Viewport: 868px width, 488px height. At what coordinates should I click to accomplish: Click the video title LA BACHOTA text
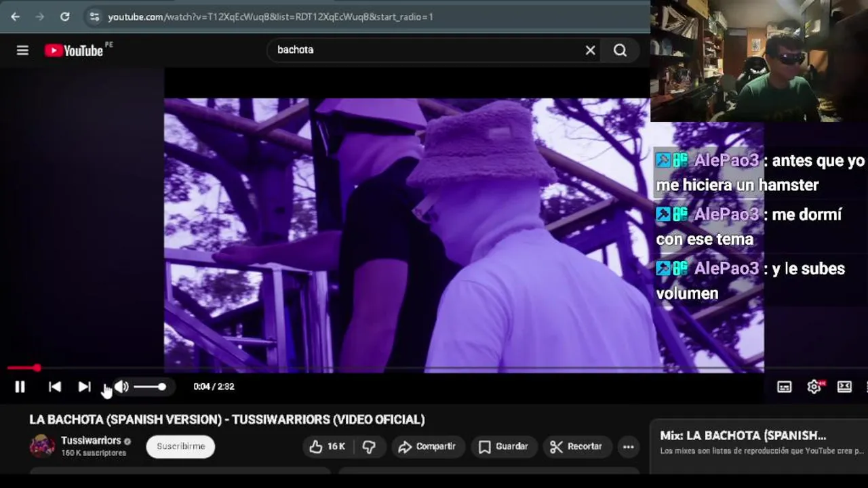tap(227, 420)
